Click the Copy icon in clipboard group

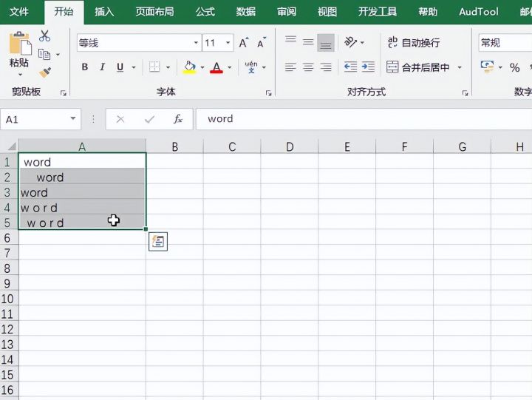44,54
